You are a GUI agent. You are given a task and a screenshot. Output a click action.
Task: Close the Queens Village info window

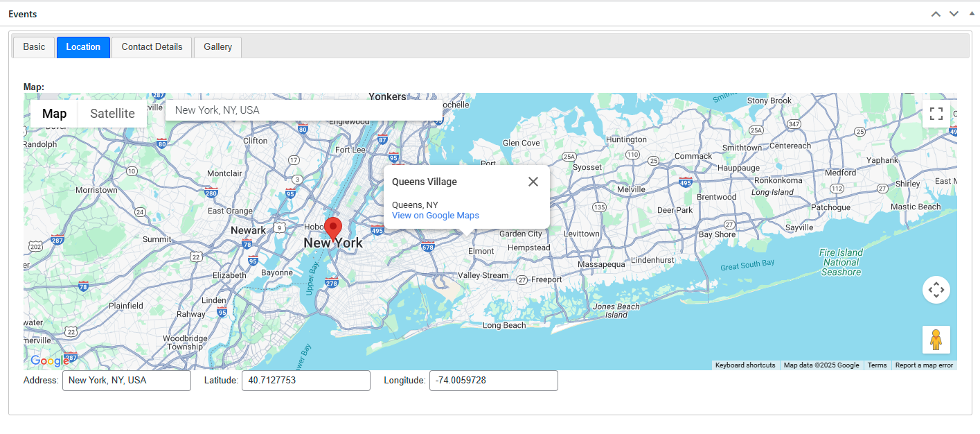click(533, 182)
